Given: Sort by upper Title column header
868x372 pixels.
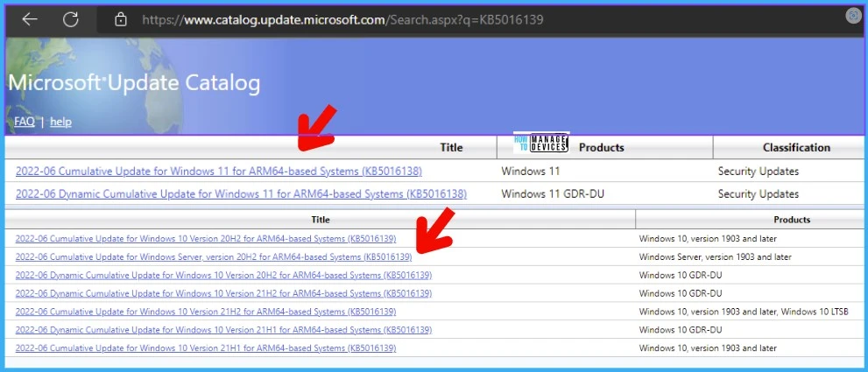Looking at the screenshot, I should (451, 148).
